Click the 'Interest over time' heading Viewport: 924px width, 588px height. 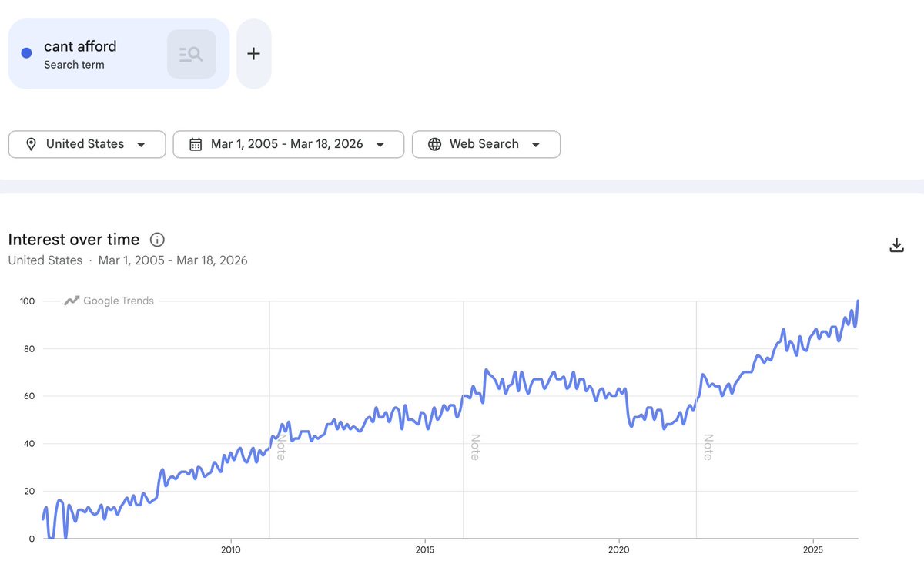pos(74,240)
